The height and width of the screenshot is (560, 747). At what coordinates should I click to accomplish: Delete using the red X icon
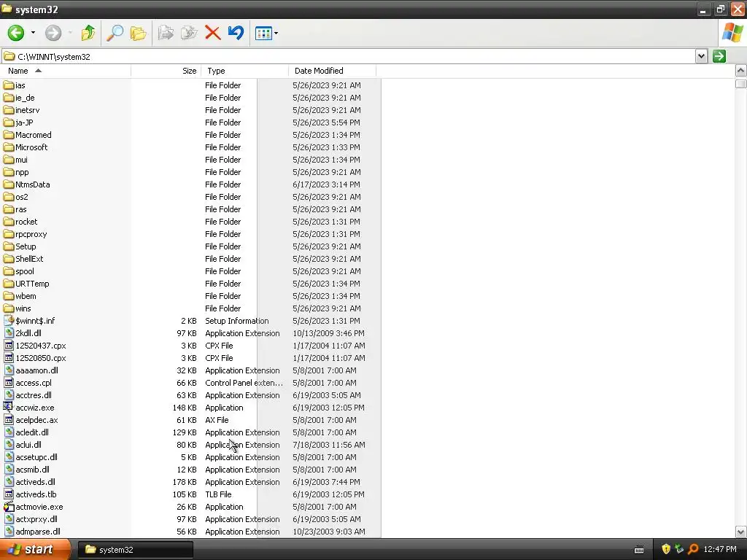(x=212, y=33)
